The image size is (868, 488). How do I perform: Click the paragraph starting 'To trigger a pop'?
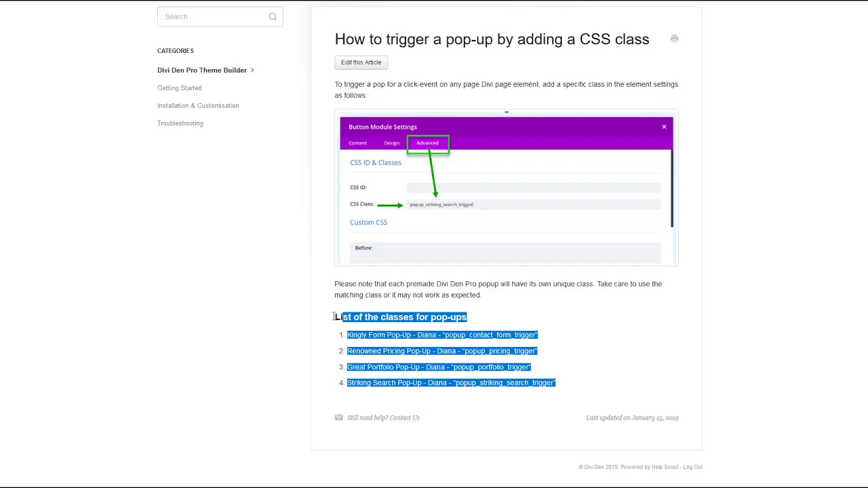click(506, 89)
